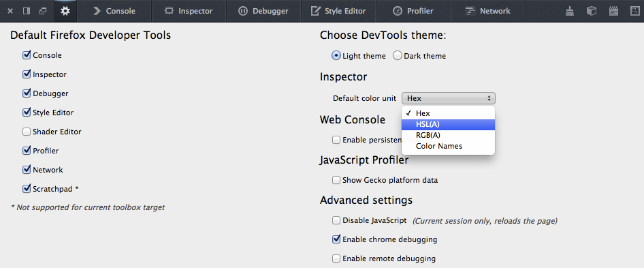Toggle Responsive Design Mode icon

coord(634,11)
